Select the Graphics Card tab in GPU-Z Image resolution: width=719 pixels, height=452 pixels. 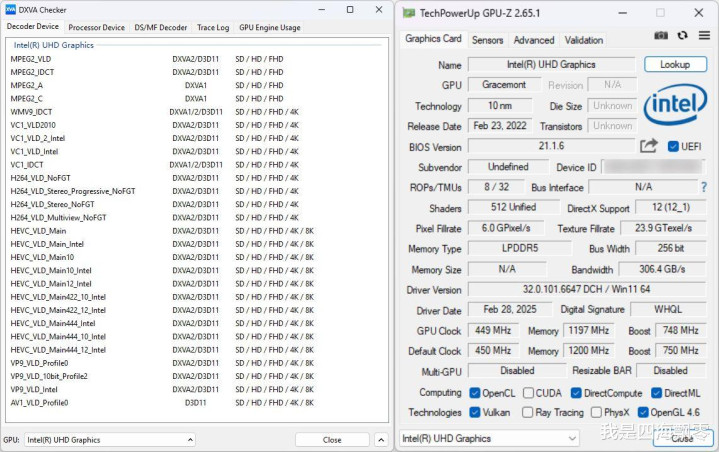[433, 39]
